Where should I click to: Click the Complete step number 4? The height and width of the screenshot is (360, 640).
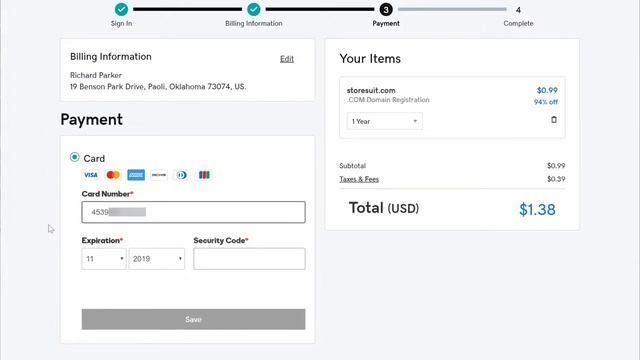pos(518,10)
